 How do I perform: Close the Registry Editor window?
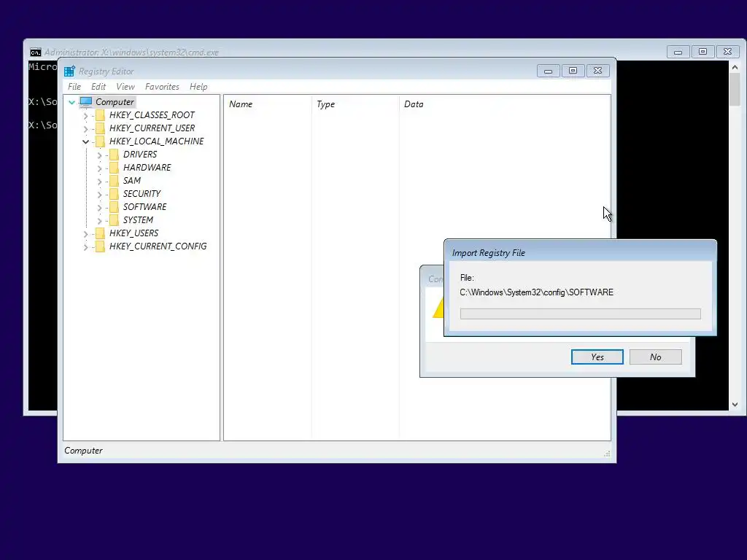point(598,71)
